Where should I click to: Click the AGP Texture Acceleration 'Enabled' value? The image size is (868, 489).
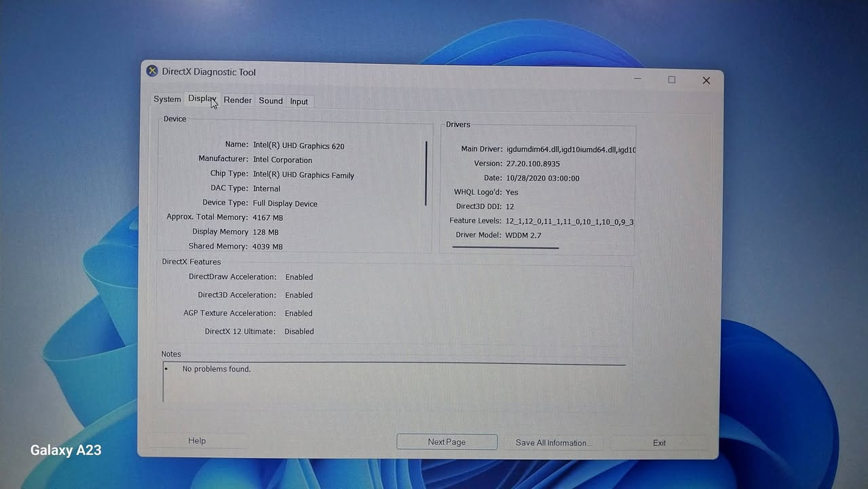coord(299,314)
